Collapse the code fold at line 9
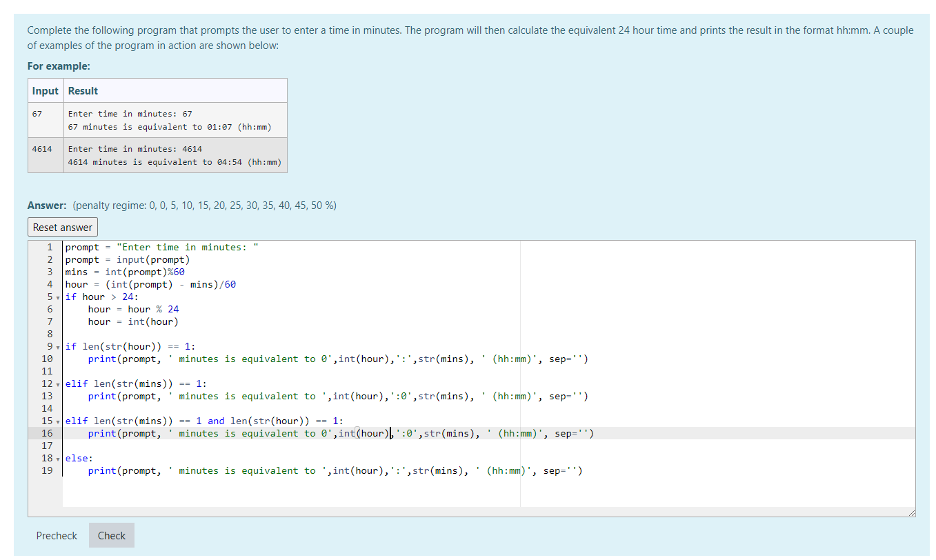 click(59, 347)
